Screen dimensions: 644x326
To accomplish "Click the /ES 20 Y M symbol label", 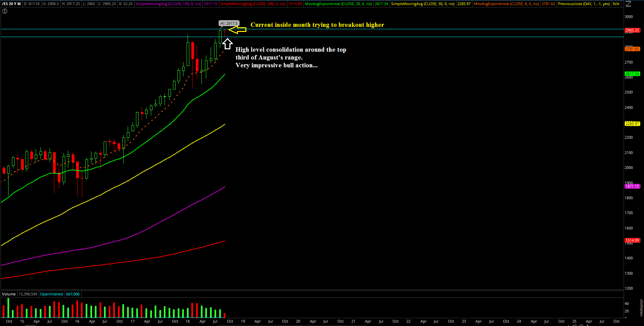I will (x=12, y=4).
